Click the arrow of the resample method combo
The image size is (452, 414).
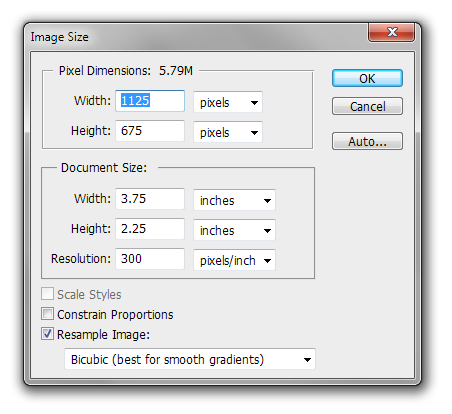click(x=307, y=360)
